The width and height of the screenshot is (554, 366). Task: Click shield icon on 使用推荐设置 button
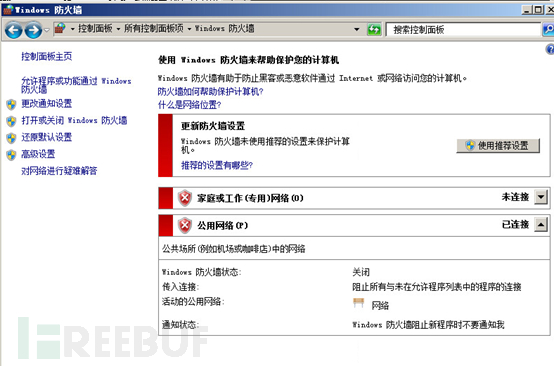[x=470, y=145]
